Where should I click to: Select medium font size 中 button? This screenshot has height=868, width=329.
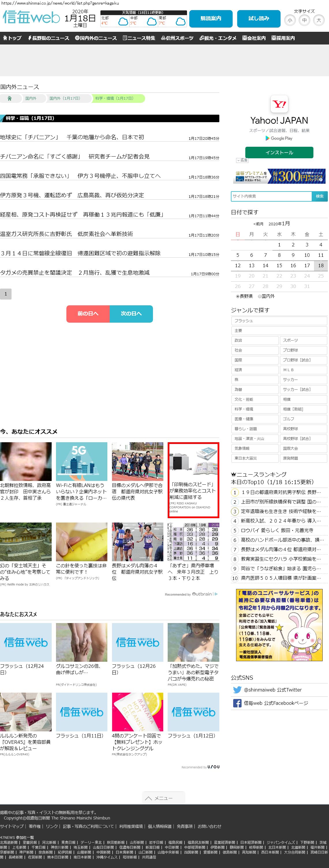click(x=304, y=20)
